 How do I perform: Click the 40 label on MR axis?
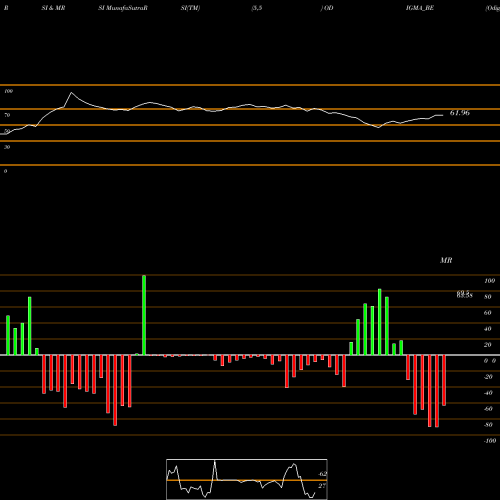point(488,329)
